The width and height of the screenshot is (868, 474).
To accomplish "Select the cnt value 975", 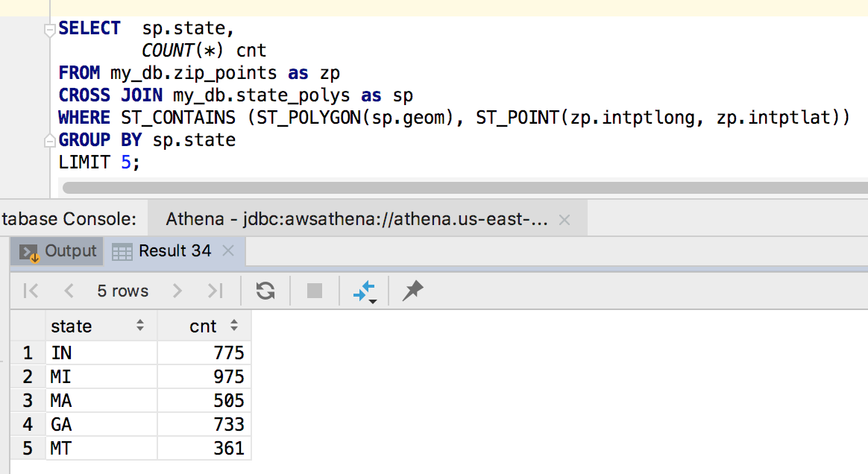I will click(205, 376).
